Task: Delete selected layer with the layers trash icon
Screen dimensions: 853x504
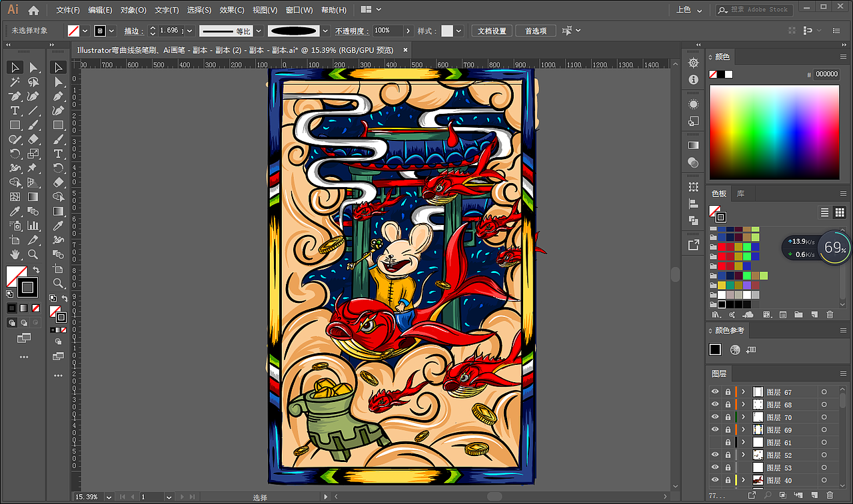Action: 830,495
